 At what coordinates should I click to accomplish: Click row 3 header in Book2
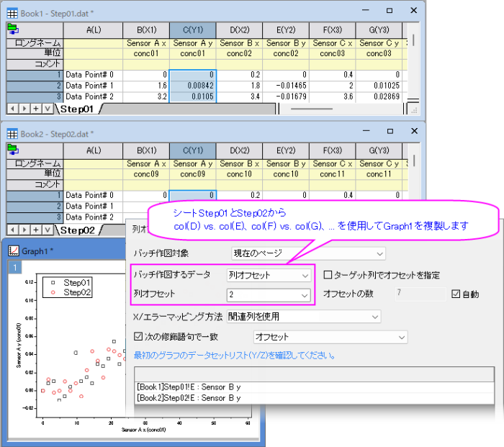point(35,217)
